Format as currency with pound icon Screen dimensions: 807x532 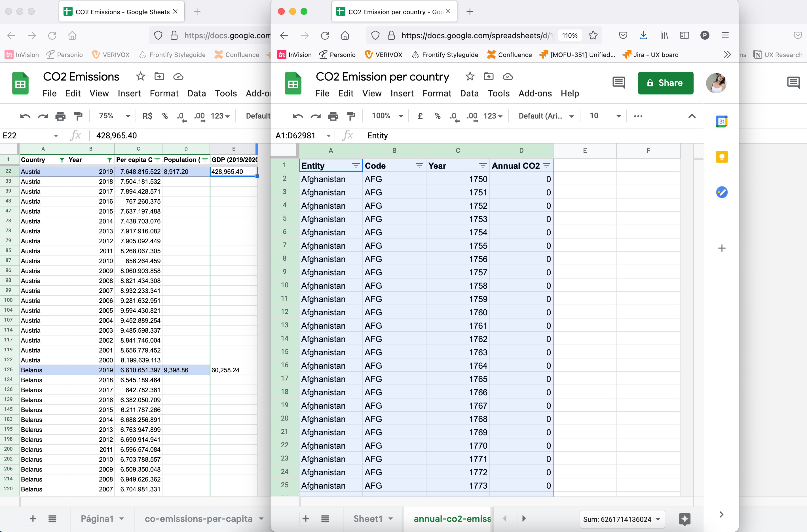tap(420, 116)
